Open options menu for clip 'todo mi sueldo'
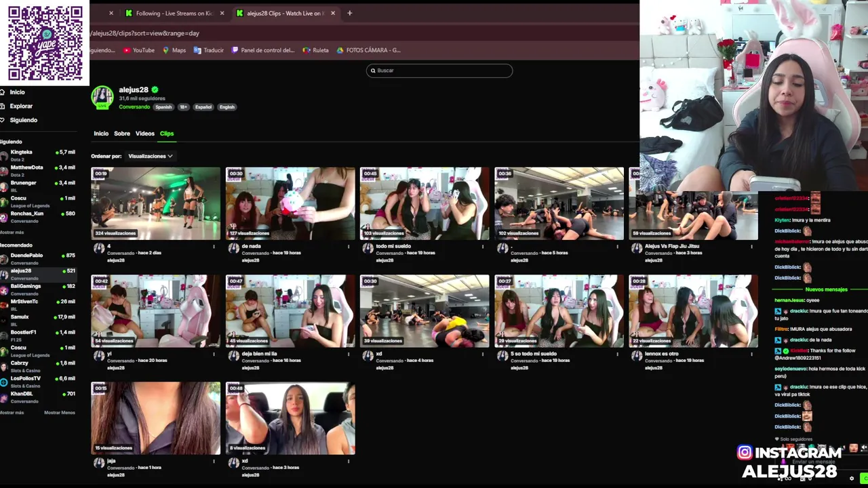This screenshot has width=868, height=488. pos(483,247)
